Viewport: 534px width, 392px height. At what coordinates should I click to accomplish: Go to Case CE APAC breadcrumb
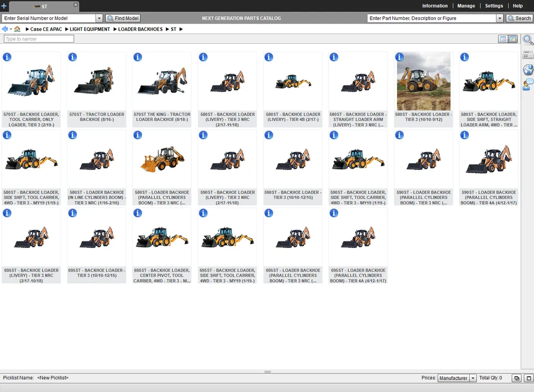[46, 29]
